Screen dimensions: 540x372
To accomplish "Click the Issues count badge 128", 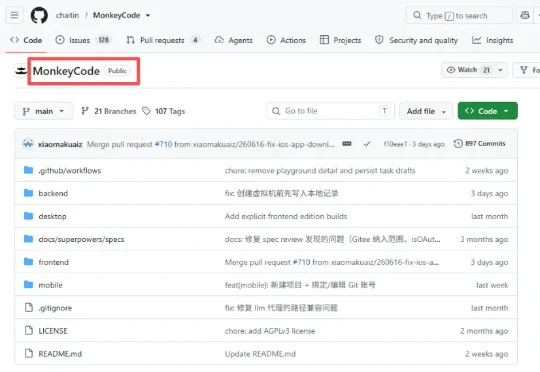I will coord(104,40).
